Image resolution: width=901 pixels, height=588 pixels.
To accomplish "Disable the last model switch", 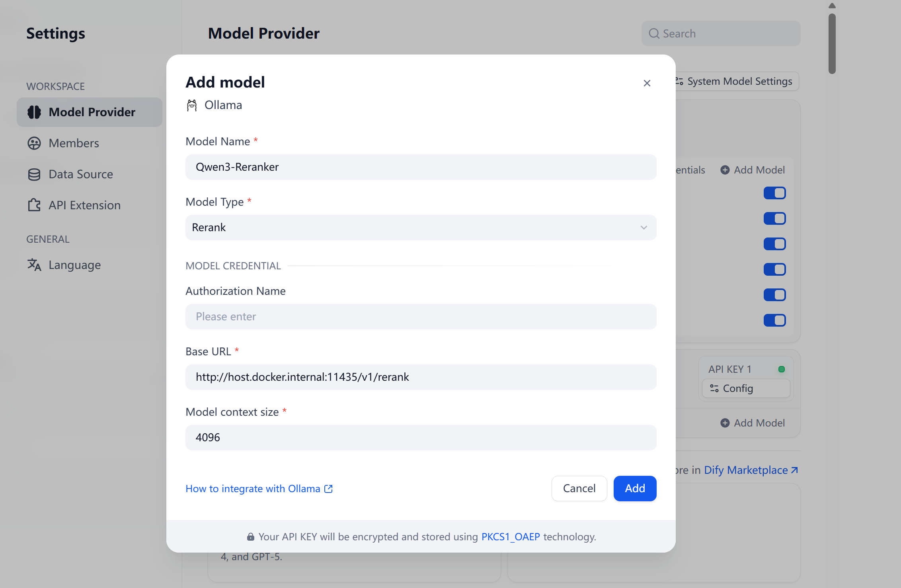I will pyautogui.click(x=774, y=320).
